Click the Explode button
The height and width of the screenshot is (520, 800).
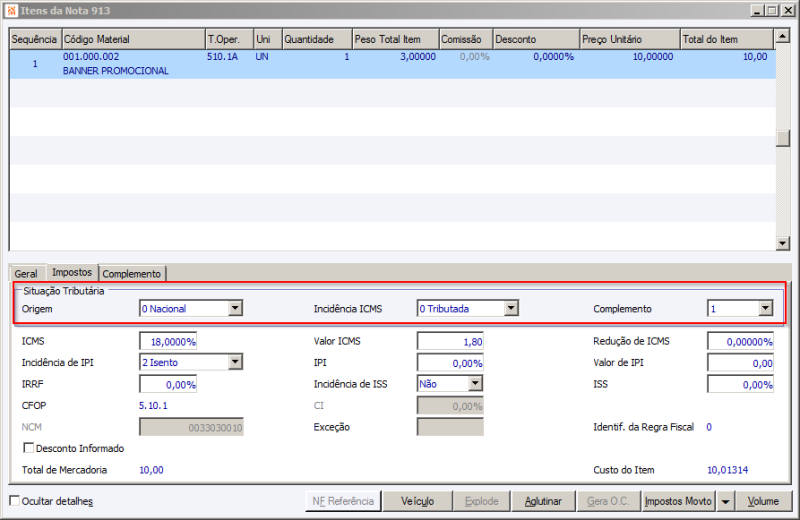pos(481,501)
